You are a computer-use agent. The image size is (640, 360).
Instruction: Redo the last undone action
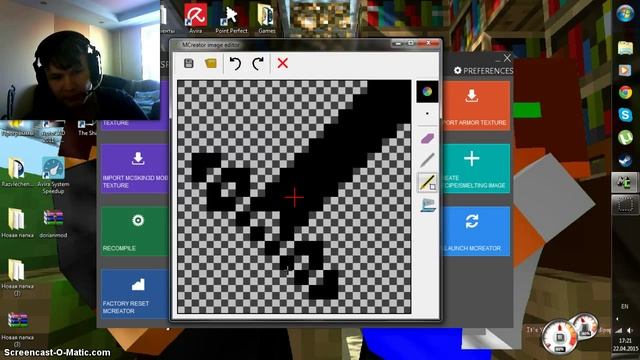point(258,63)
